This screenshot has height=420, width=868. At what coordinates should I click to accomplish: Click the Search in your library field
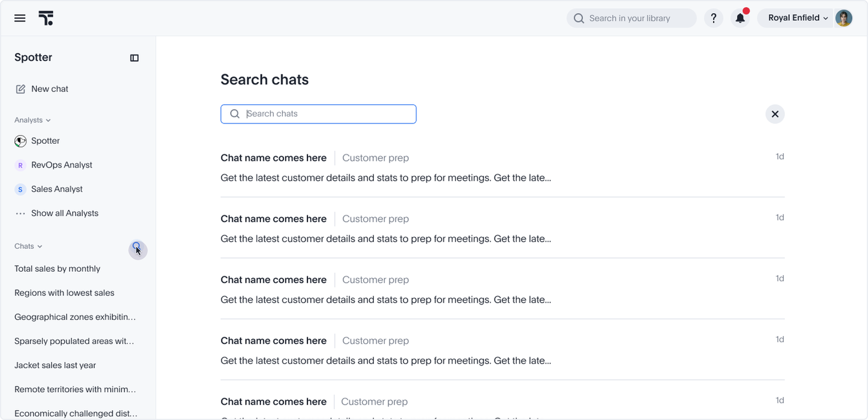[632, 18]
